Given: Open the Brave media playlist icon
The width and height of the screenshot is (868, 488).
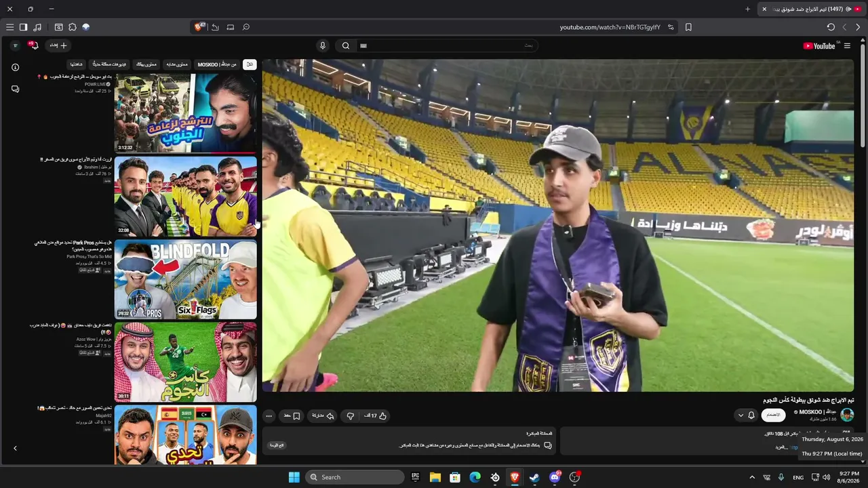Looking at the screenshot, I should [37, 27].
